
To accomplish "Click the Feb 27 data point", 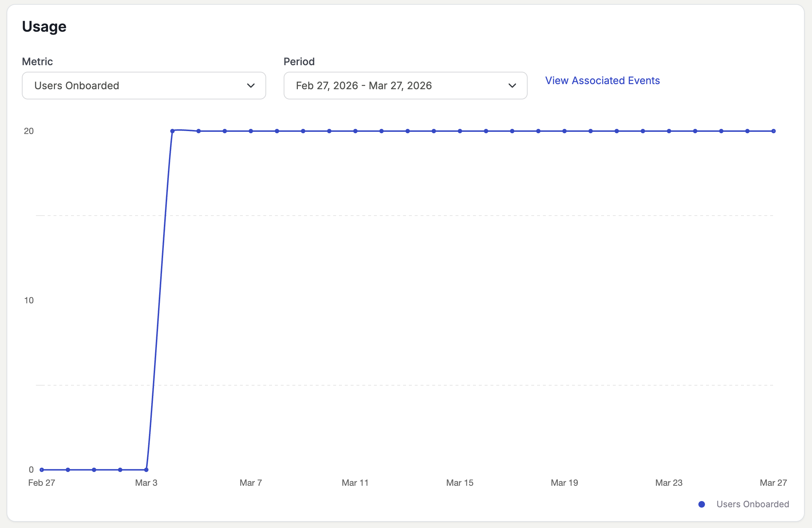I will (x=42, y=470).
